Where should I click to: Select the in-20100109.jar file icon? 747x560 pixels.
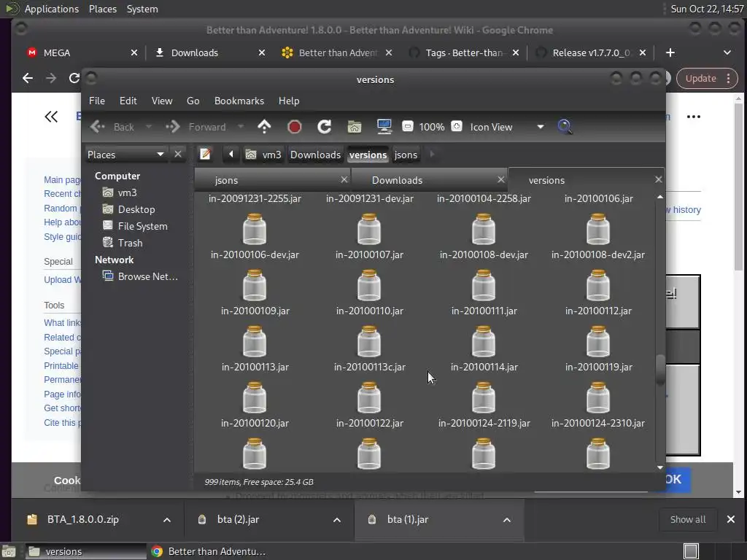[255, 285]
